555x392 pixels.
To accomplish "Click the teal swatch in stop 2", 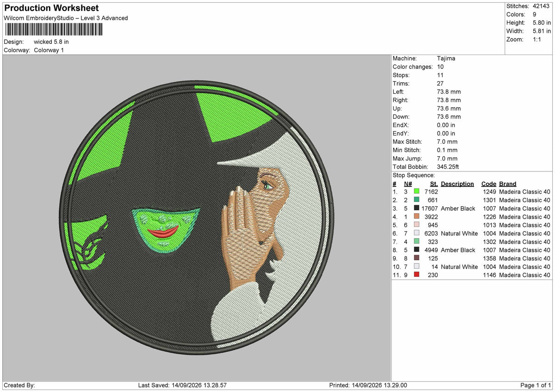I will point(416,200).
